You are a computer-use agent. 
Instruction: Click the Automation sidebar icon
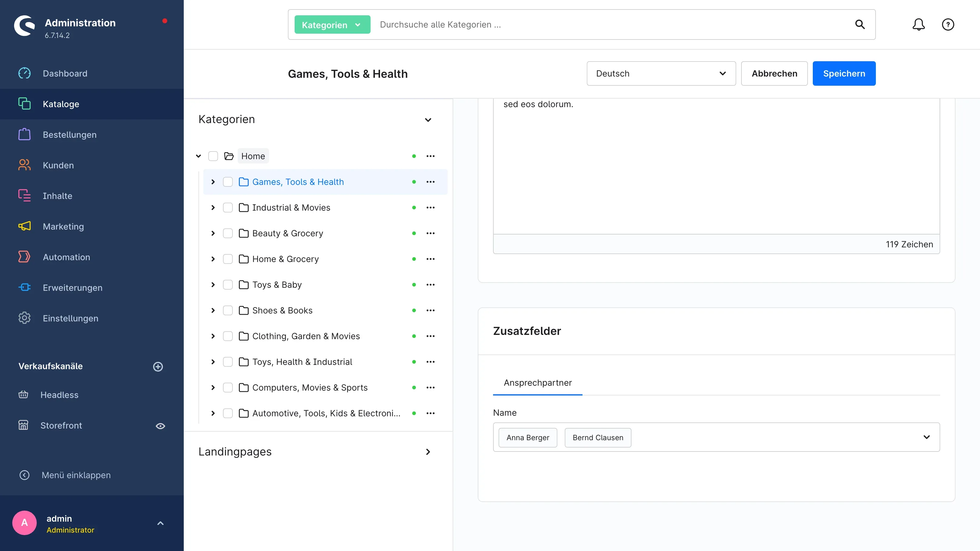click(24, 257)
